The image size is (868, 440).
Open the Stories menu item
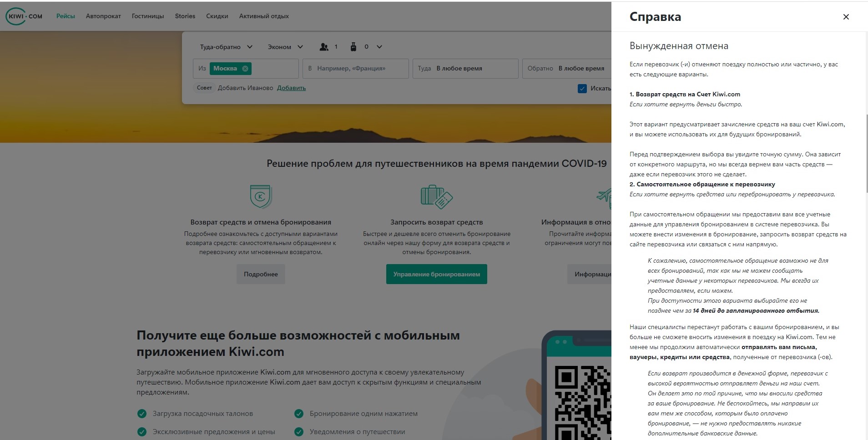point(185,16)
